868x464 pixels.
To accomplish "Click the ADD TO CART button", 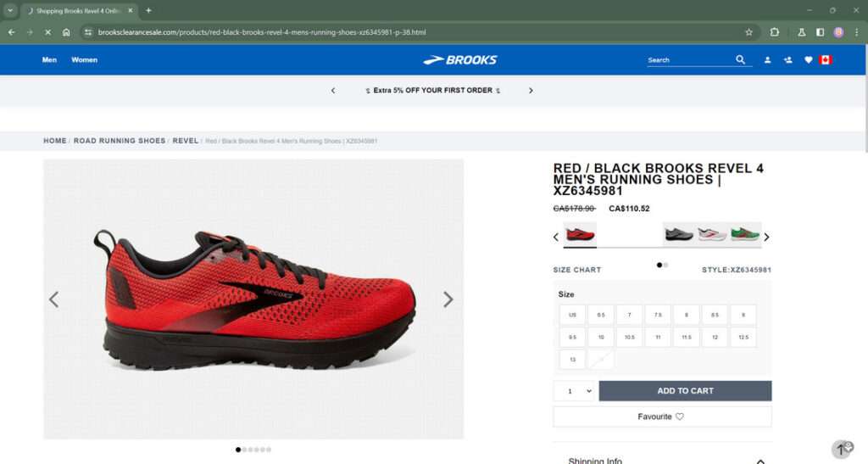I will 685,391.
